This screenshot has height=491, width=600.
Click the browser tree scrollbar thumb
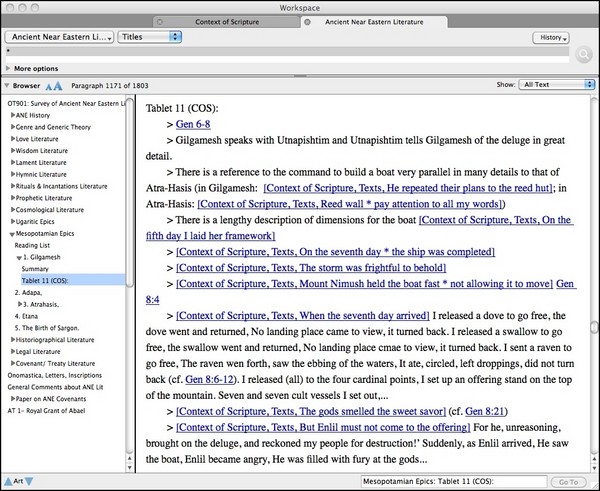130,192
